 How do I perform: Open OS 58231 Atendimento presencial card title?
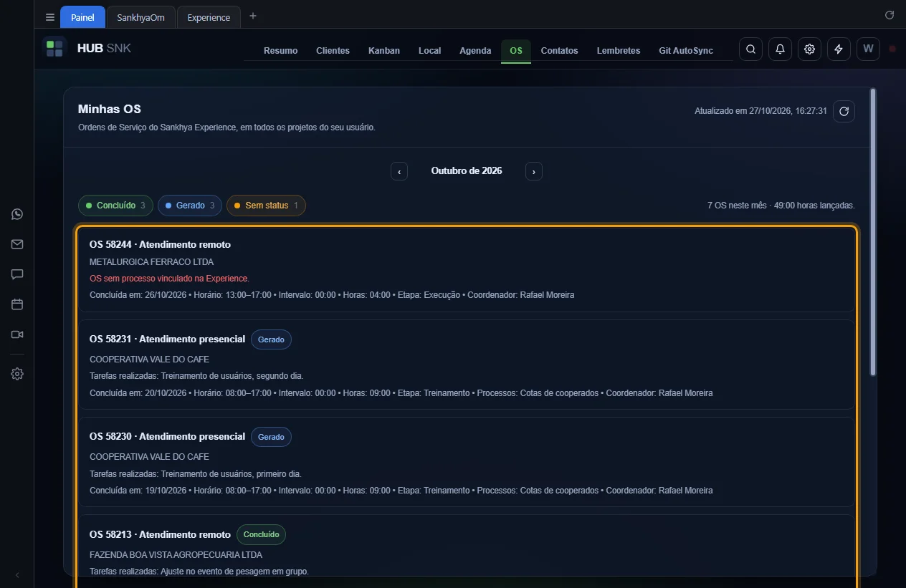point(167,339)
